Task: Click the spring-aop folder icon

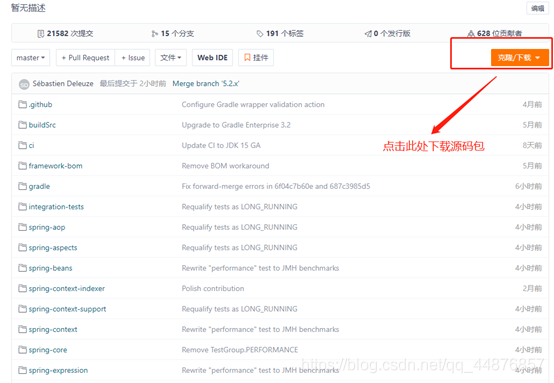Action: (23, 227)
